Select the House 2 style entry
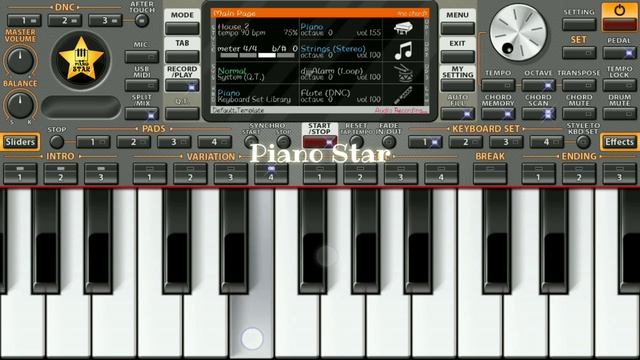640x360 pixels. 257,29
